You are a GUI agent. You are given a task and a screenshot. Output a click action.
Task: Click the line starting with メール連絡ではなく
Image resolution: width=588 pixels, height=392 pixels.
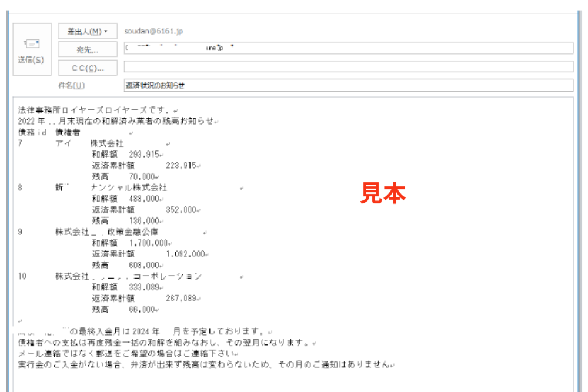pos(126,353)
